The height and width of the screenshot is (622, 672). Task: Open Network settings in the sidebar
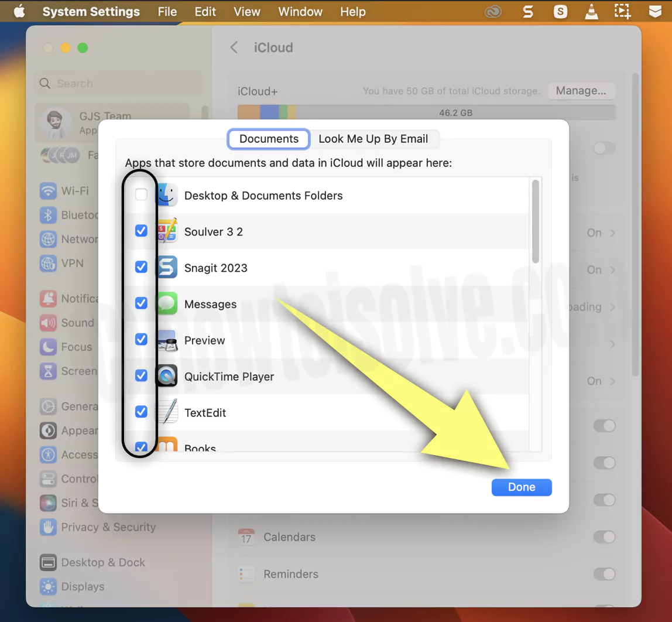(69, 239)
